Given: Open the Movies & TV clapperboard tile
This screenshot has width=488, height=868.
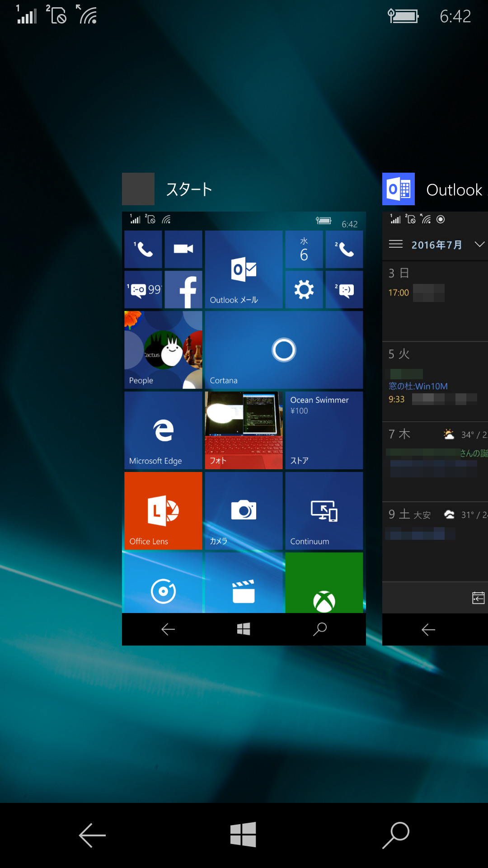Looking at the screenshot, I should tap(244, 583).
